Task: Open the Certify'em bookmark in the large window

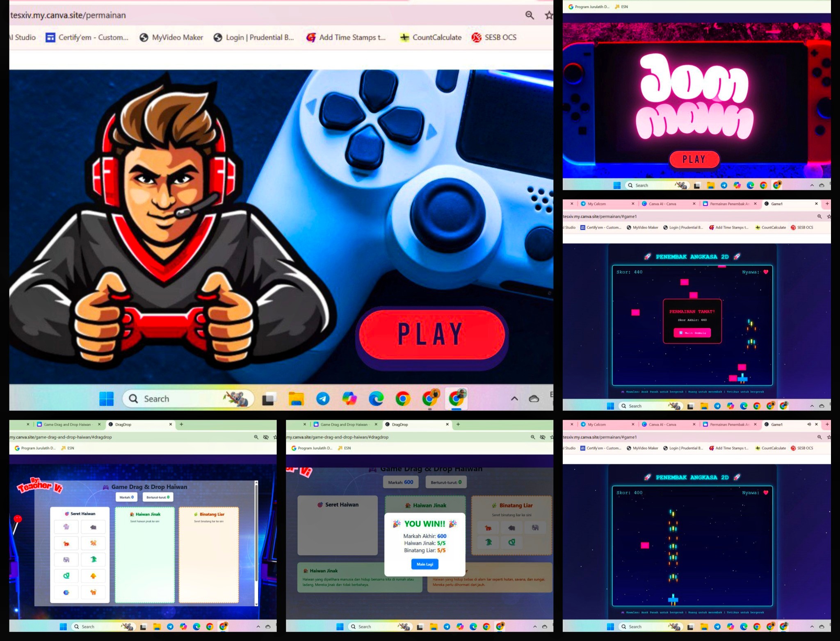Action: 87,37
